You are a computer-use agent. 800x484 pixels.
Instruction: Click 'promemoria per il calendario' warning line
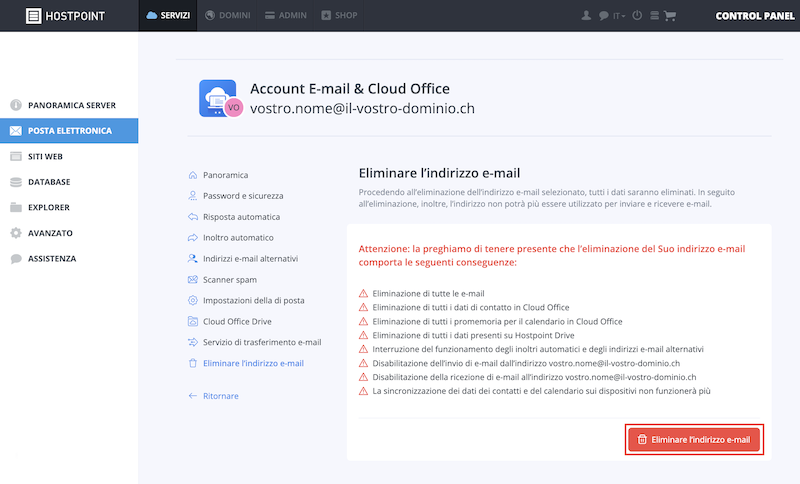(x=497, y=321)
